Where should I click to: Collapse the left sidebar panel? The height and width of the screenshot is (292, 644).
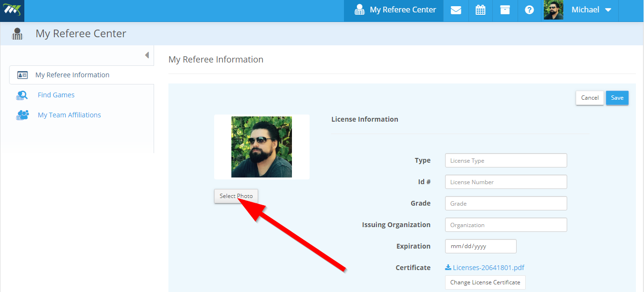coord(147,55)
